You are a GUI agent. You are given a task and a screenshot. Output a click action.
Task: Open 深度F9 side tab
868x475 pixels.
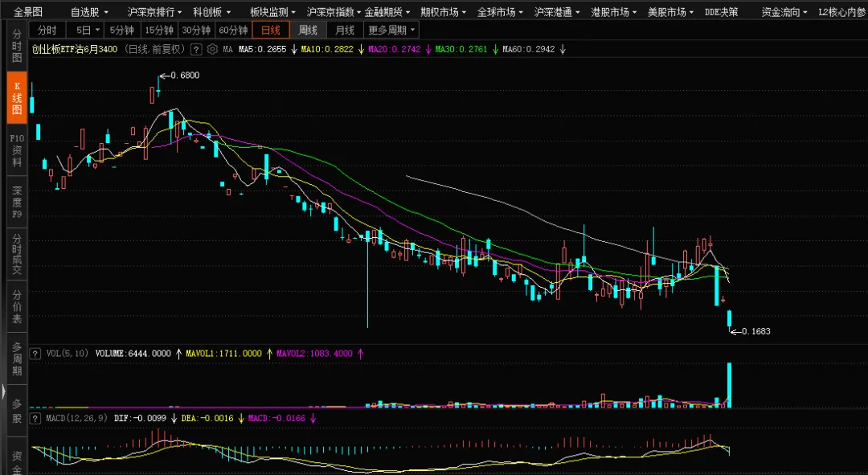(17, 202)
